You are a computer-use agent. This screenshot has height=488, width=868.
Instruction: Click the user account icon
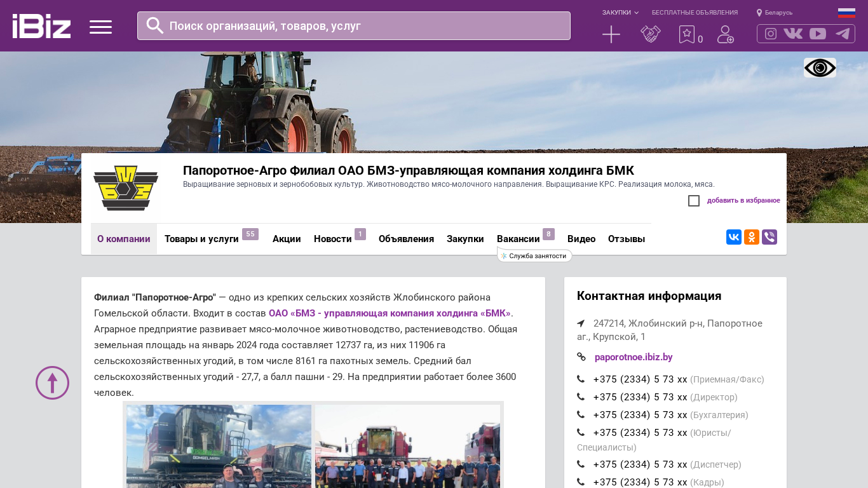(725, 34)
